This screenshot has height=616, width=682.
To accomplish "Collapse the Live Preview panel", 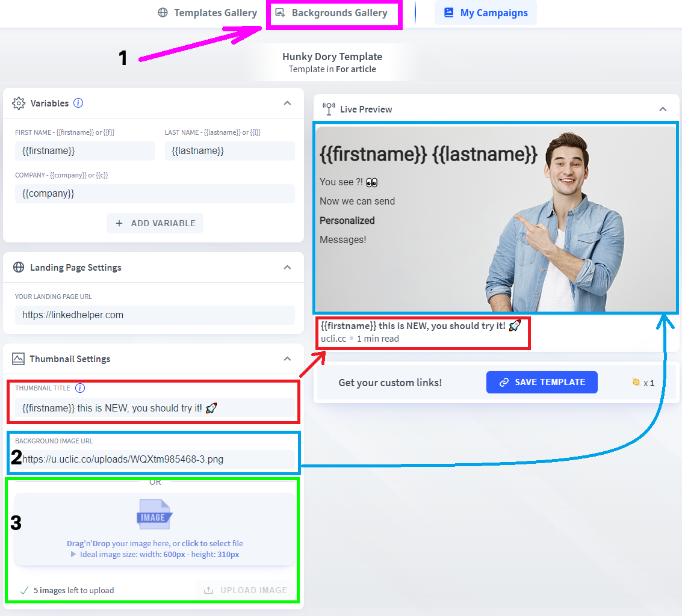I will (x=663, y=109).
